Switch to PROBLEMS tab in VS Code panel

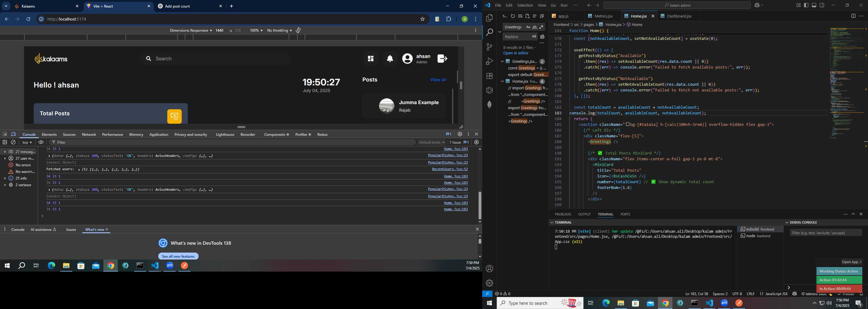tap(563, 214)
